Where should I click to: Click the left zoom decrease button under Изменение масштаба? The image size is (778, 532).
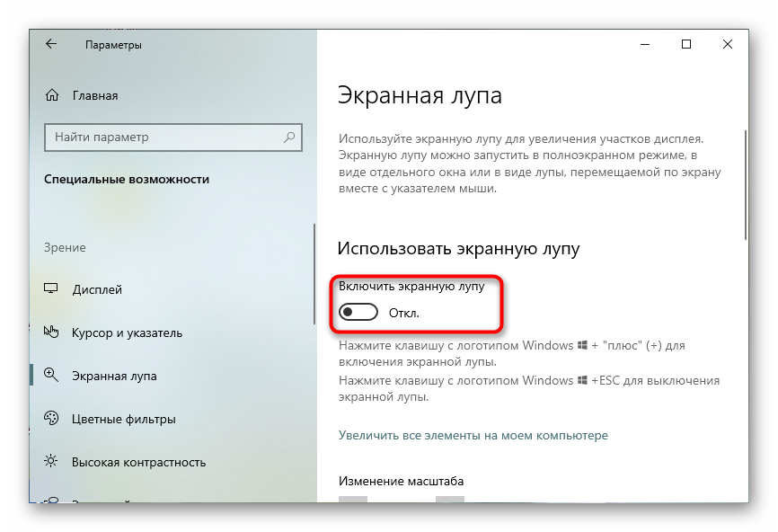pos(353,500)
